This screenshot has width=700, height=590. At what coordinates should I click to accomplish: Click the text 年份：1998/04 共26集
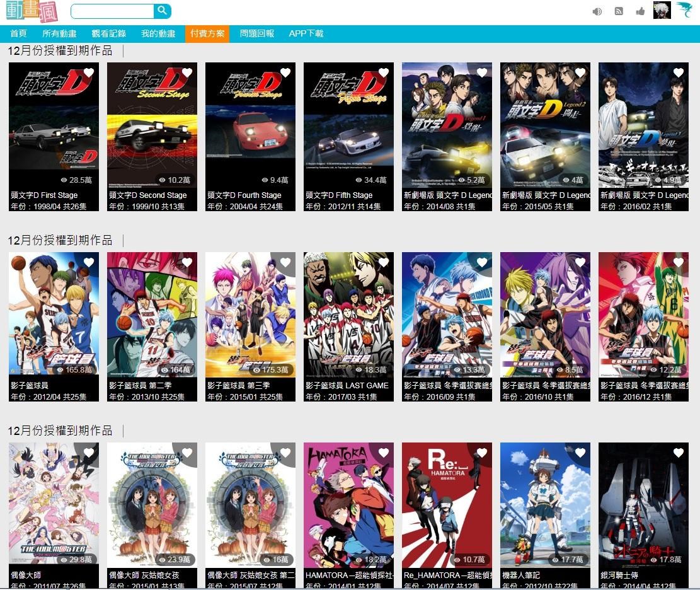pos(49,206)
